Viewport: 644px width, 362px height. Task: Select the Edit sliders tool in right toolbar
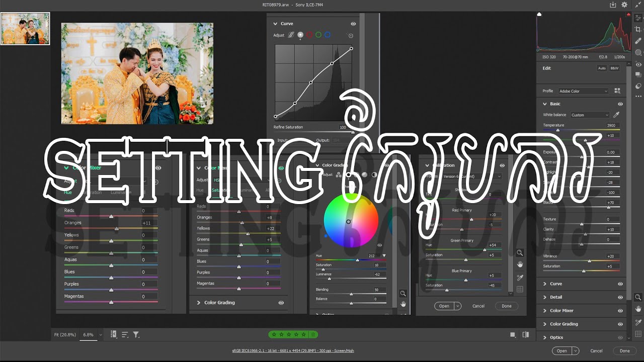point(638,18)
